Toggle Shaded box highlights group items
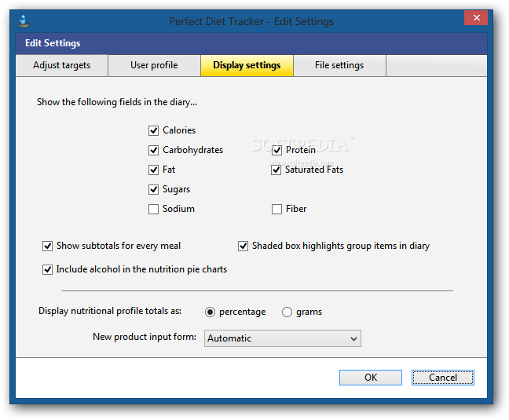 tap(244, 246)
